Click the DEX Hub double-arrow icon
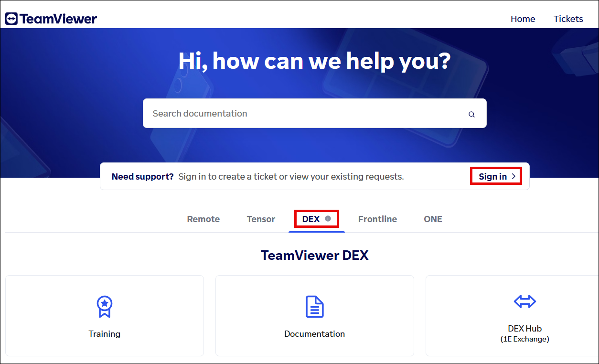 525,301
